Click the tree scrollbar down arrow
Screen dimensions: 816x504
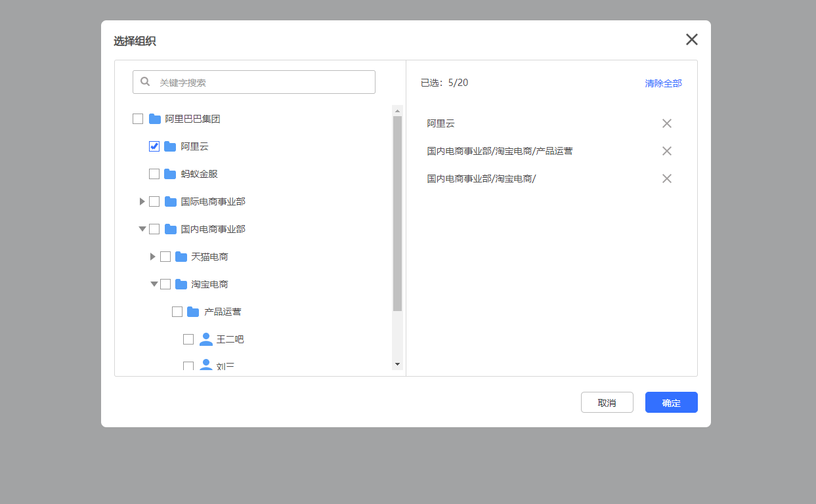coord(397,364)
